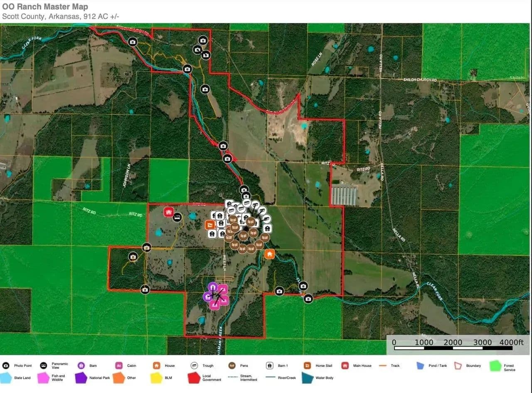Click the photo point at the southwest boundary corner

(145, 289)
